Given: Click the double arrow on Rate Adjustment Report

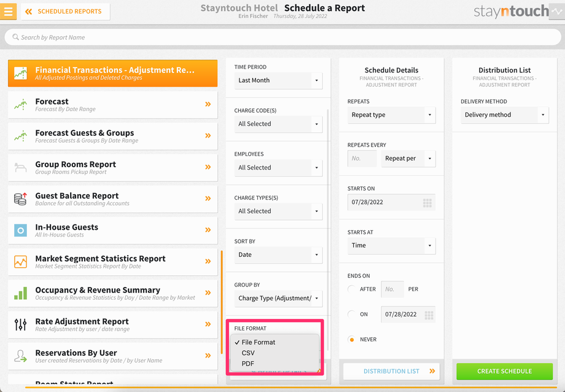Looking at the screenshot, I should coord(208,324).
